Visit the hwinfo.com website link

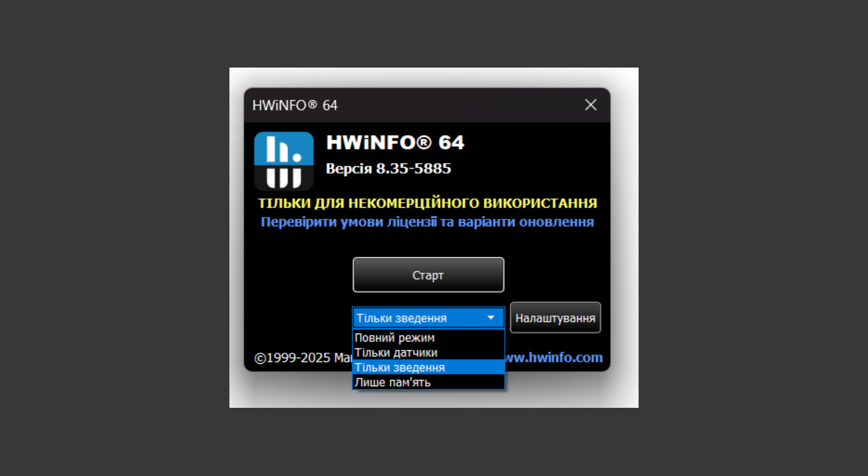(x=554, y=358)
